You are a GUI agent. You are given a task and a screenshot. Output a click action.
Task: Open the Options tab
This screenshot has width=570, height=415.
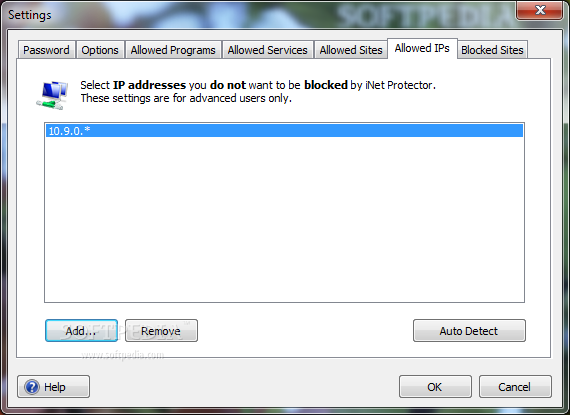(x=100, y=50)
